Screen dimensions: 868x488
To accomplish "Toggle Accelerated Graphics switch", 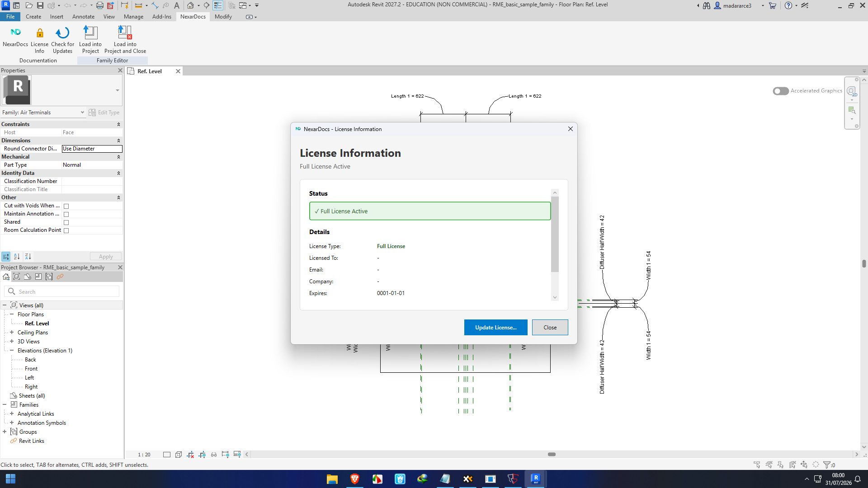I will [x=781, y=91].
